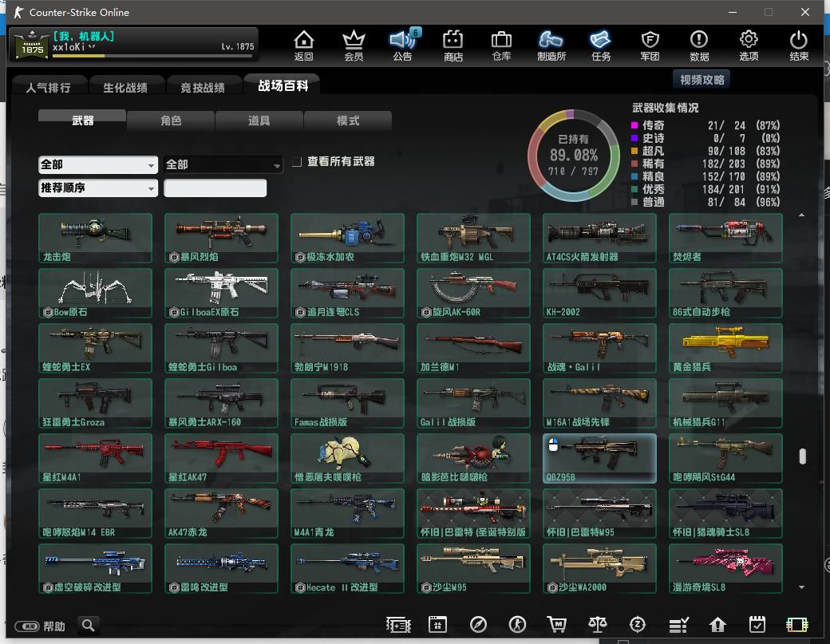
Task: Select the 龙击炮 weapon card
Action: coord(95,238)
